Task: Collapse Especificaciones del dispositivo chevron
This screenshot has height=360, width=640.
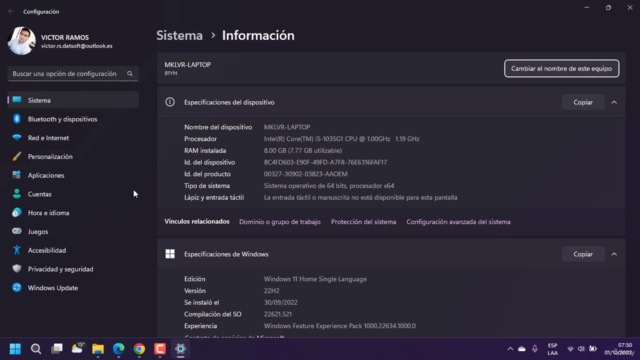Action: pyautogui.click(x=614, y=102)
